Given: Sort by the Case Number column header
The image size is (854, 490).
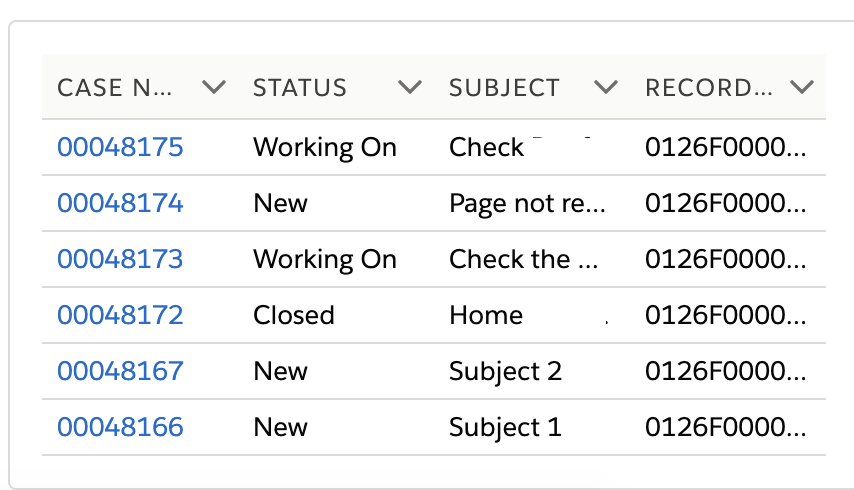Looking at the screenshot, I should 115,88.
